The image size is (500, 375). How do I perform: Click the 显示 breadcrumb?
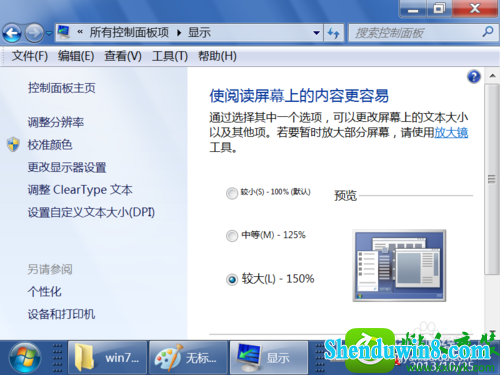(199, 33)
